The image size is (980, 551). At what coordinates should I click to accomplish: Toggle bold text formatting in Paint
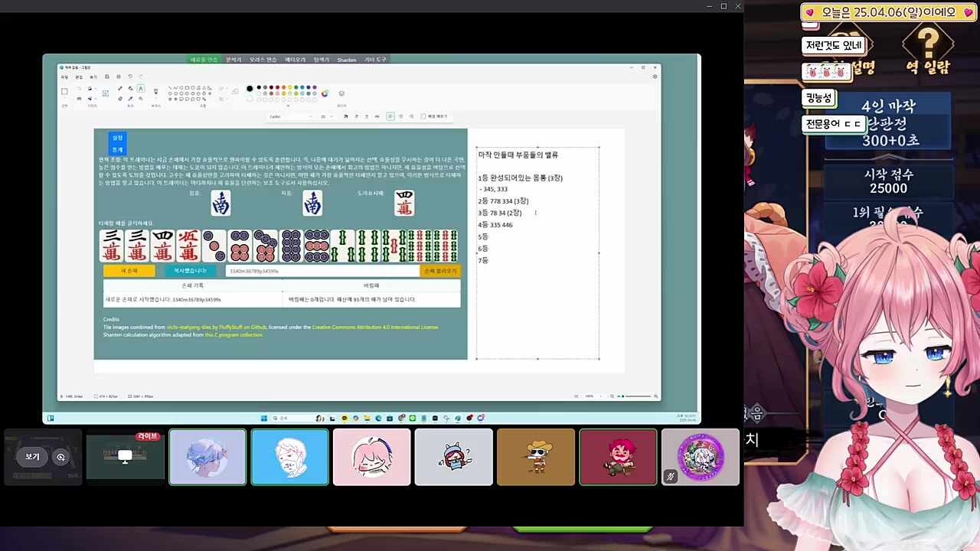click(x=345, y=116)
